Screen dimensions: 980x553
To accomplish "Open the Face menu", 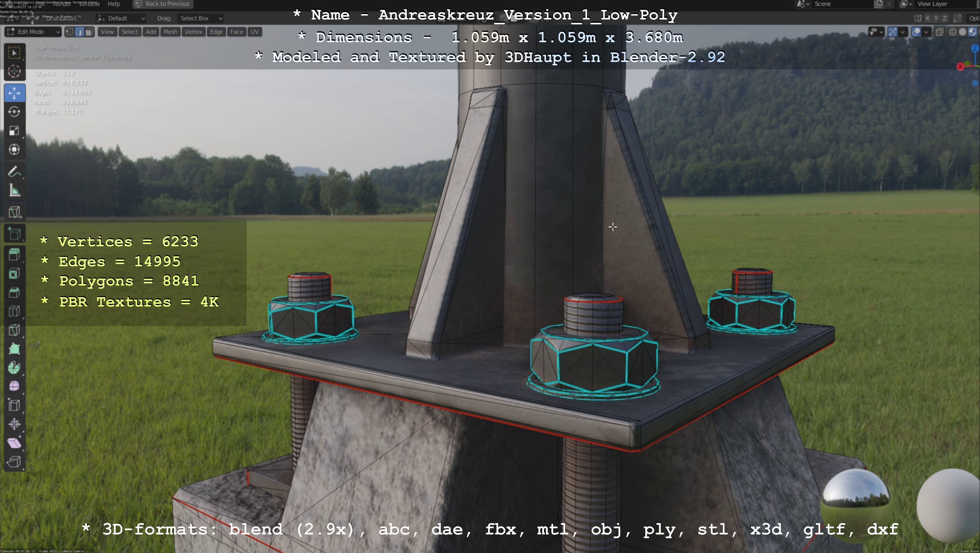I will coord(237,32).
